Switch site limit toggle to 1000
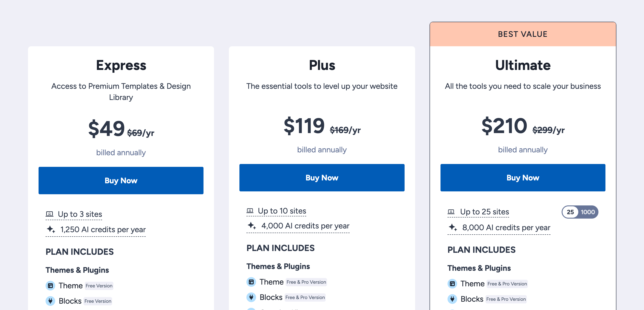Image resolution: width=644 pixels, height=310 pixels. [x=587, y=212]
